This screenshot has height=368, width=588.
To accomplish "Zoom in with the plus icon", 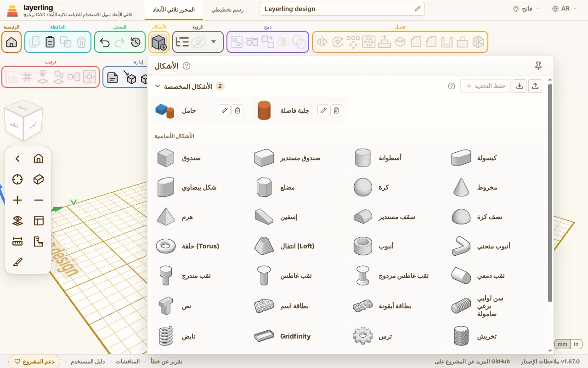I will point(17,200).
